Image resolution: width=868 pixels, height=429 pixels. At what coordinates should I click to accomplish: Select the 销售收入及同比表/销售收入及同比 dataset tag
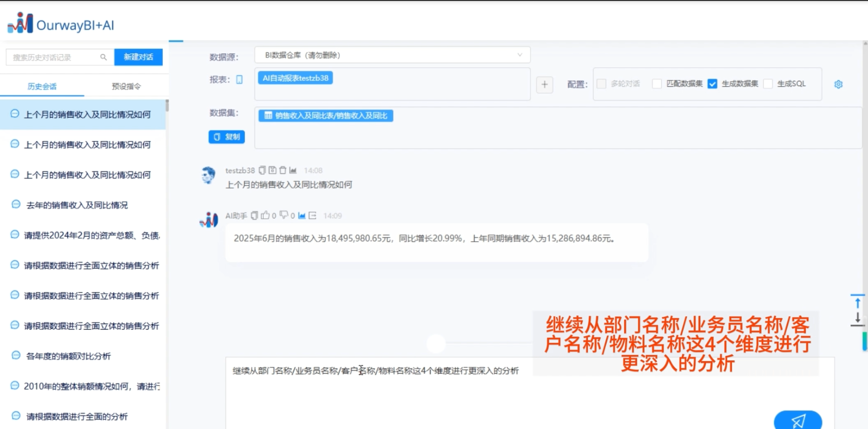coord(326,116)
